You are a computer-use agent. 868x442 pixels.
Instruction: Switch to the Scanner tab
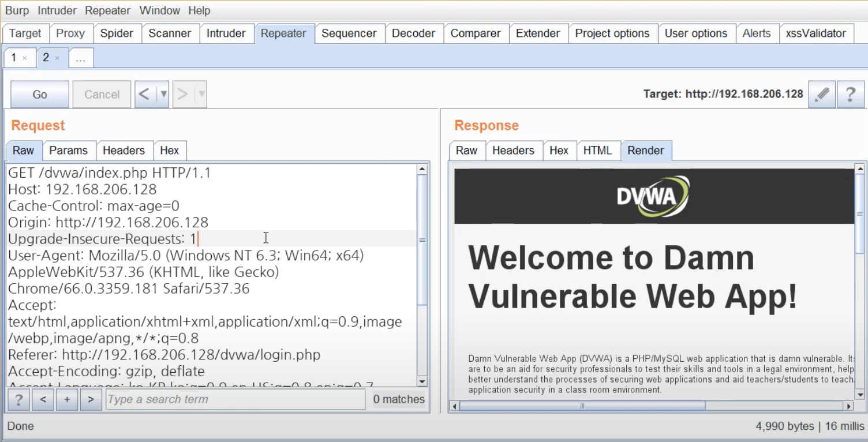(x=170, y=33)
